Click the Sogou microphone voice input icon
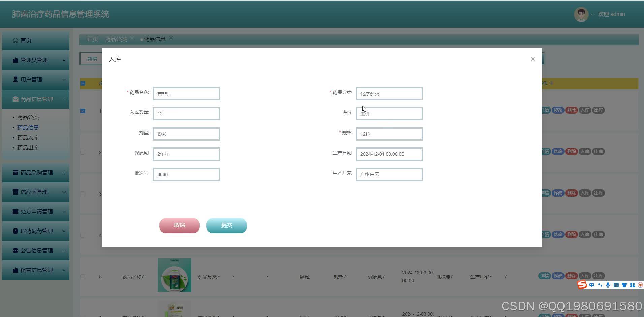This screenshot has width=644, height=317. coord(608,285)
